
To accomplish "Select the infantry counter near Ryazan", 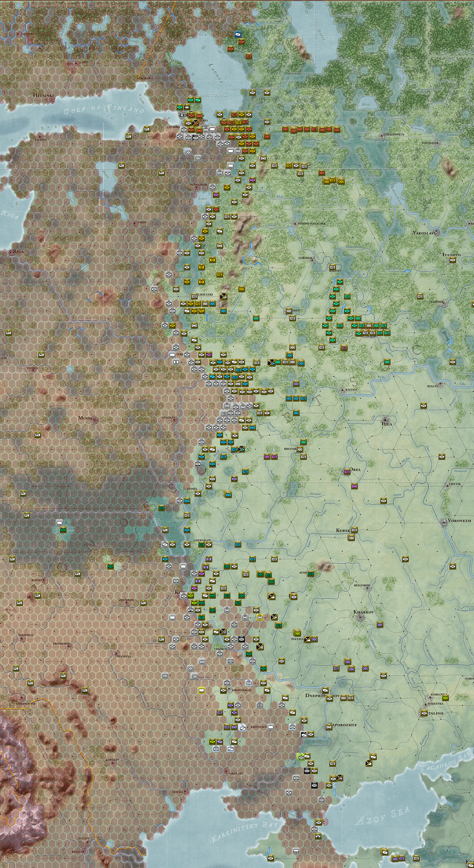I will pos(423,406).
